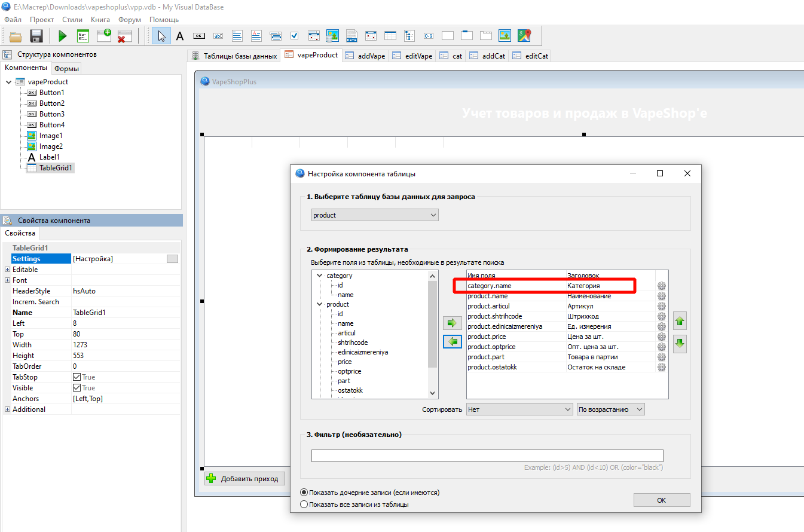Open gear settings for product.price row
The image size is (804, 532).
(x=662, y=337)
